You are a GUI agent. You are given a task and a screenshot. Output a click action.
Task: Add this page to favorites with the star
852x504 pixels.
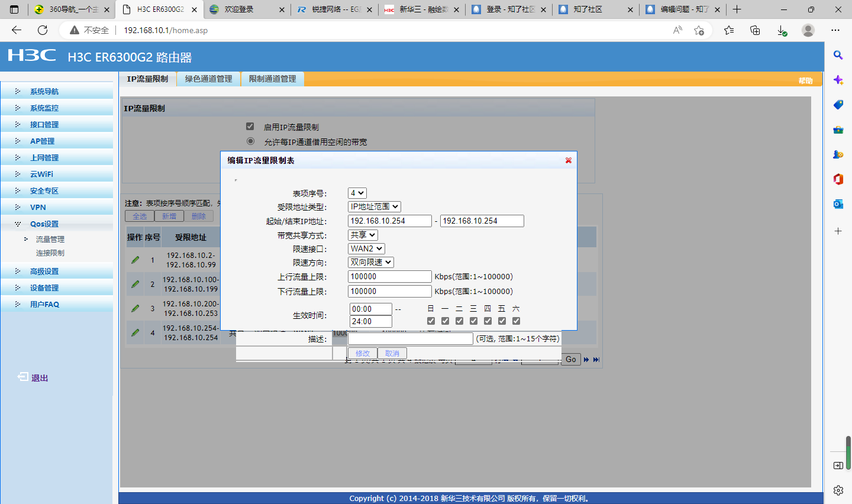coord(699,30)
